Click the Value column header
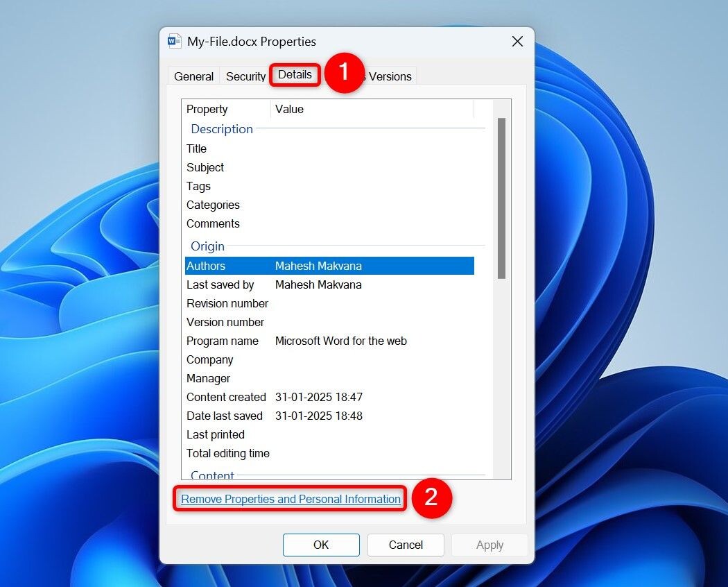Screen dimensions: 728x587 372,109
